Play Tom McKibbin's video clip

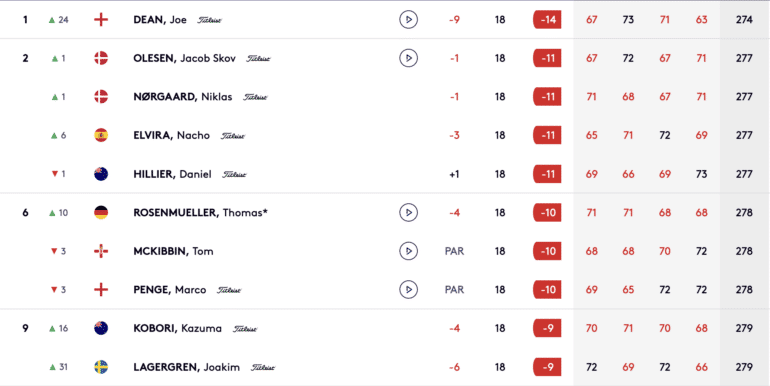(x=408, y=251)
